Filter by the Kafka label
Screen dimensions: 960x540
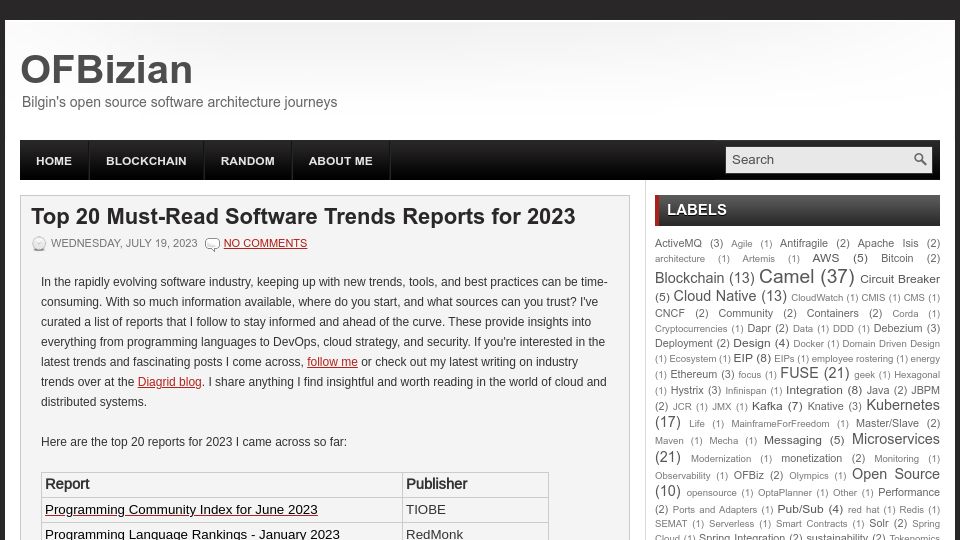coord(767,406)
